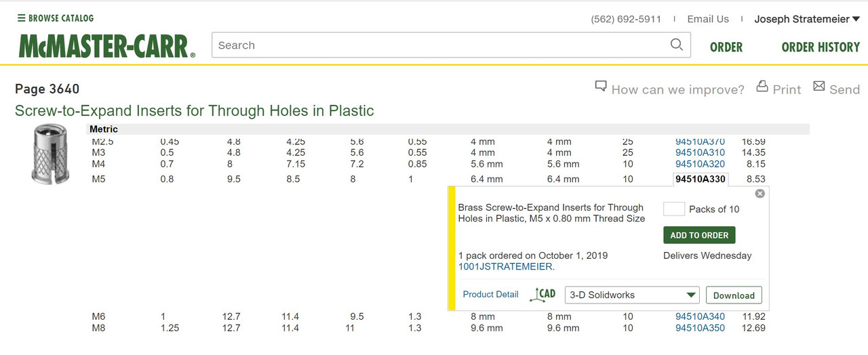
Task: Click the McMaster-Carr logo
Action: click(x=107, y=46)
